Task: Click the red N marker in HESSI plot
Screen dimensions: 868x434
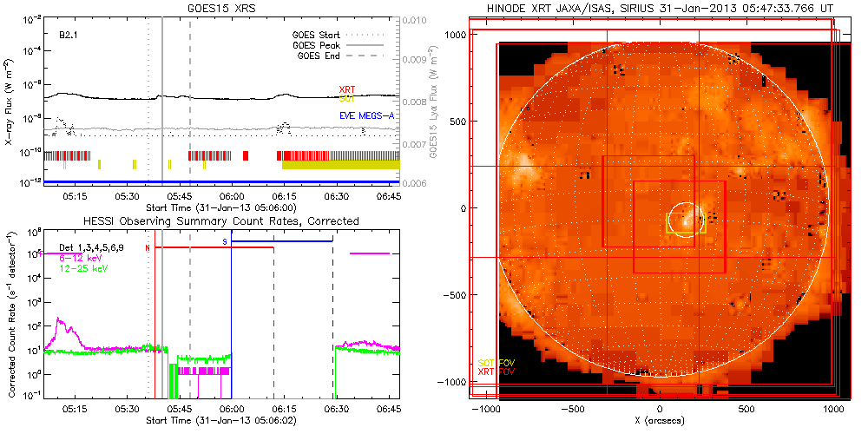Action: coord(148,248)
